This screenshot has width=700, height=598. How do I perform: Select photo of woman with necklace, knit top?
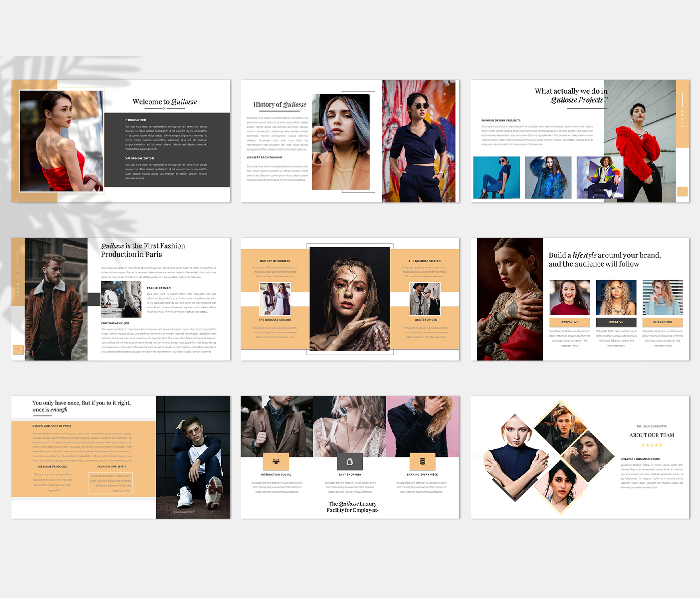(x=350, y=427)
